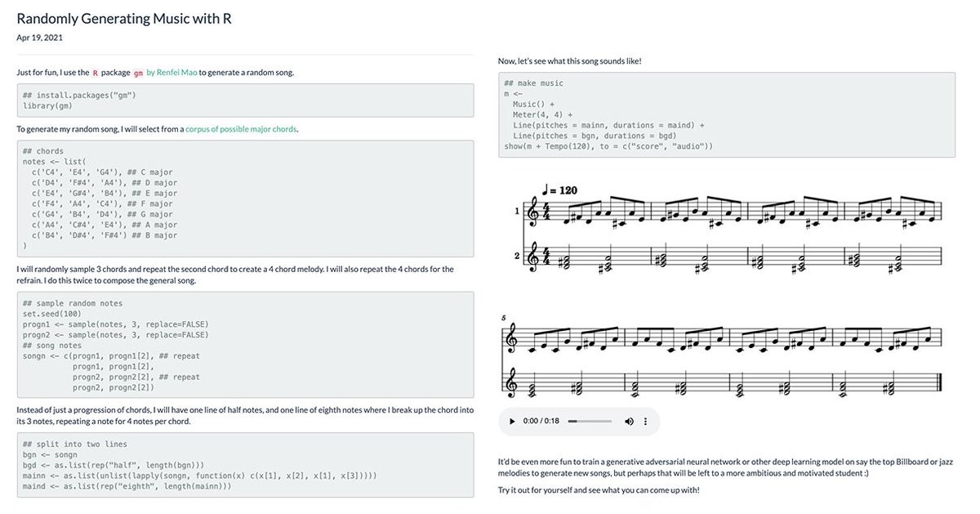The width and height of the screenshot is (980, 514).
Task: Click the '## make music' comment
Action: [x=534, y=83]
